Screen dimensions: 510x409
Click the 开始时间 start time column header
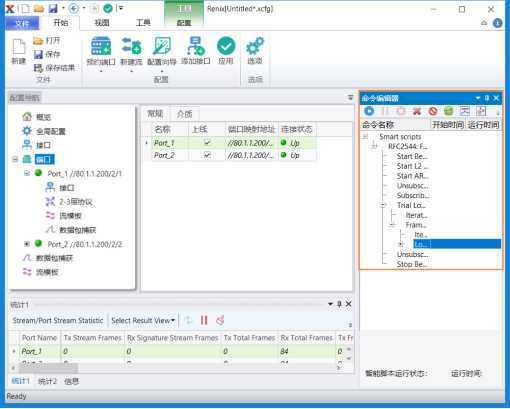[x=447, y=125]
